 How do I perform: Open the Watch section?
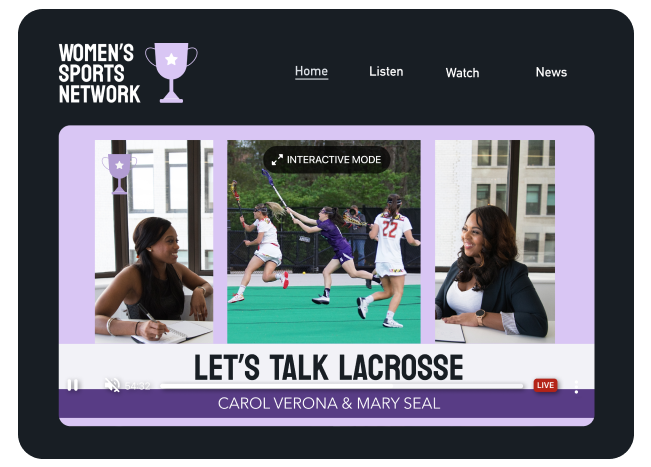(x=462, y=72)
